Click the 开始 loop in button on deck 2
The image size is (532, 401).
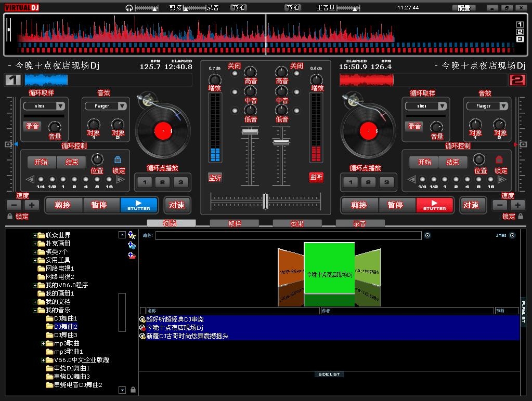click(x=424, y=162)
